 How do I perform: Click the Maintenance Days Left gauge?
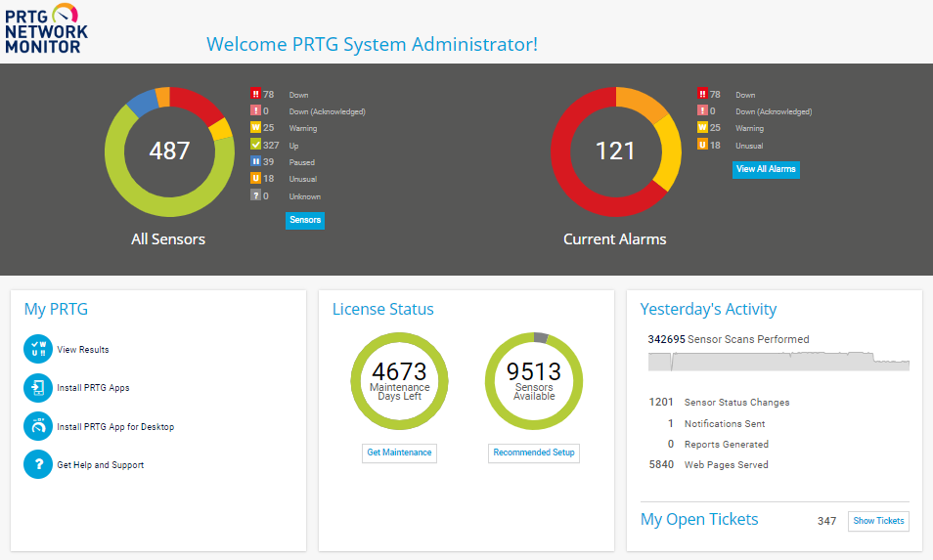point(399,381)
